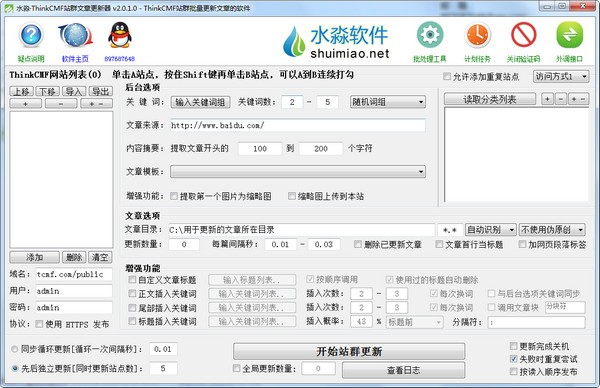Viewport: 600px width, 388px height.
Task: Select 先后独立更新 radio option
Action: point(15,368)
